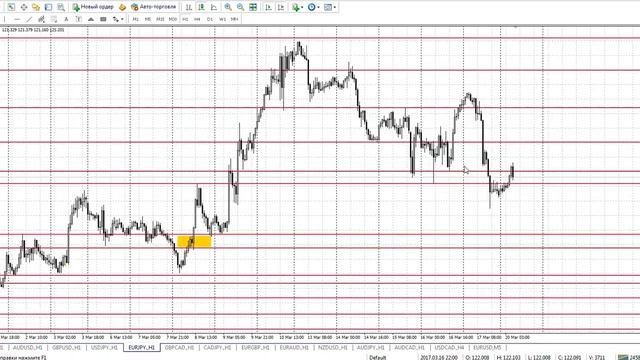The height and width of the screenshot is (360, 640).
Task: Open the USDCAD,H4 chart tab
Action: coord(449,348)
